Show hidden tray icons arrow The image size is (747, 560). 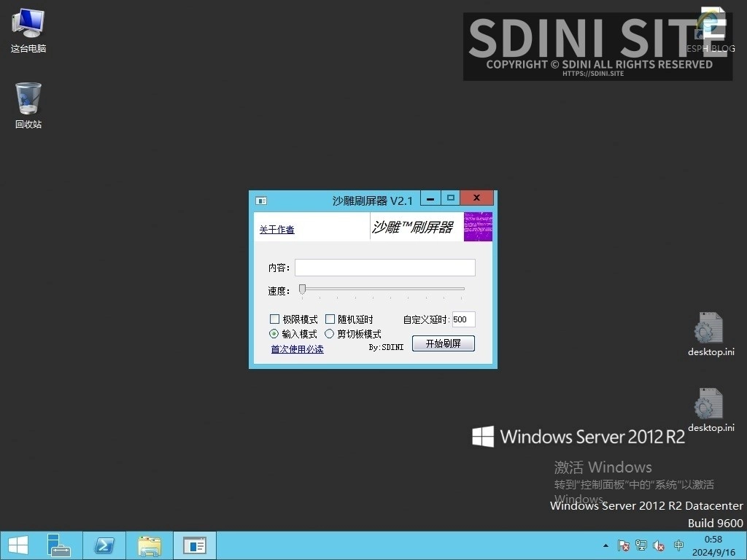[605, 545]
